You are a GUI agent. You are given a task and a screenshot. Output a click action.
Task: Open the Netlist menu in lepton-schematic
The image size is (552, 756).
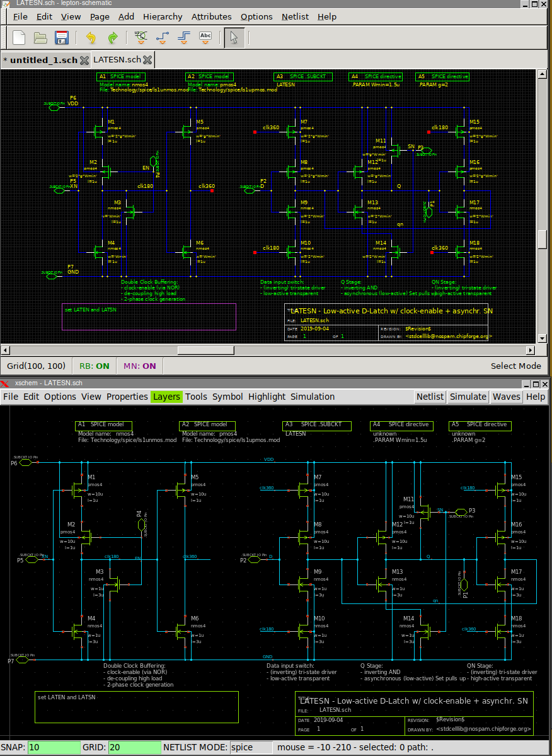pos(295,16)
